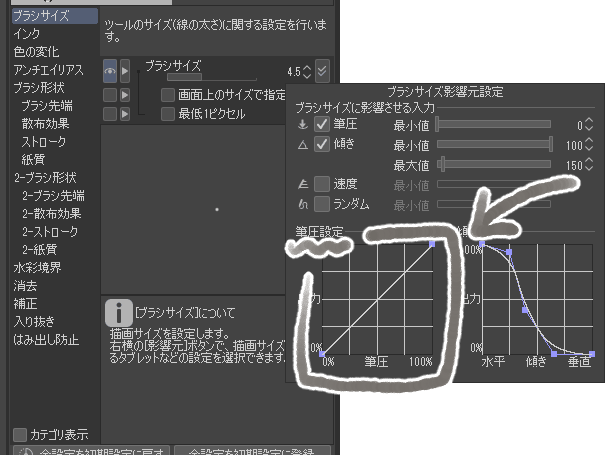Screen dimensions: 609x455
Task: Click top-right control point of 筆圧 curve
Action: [x=432, y=243]
